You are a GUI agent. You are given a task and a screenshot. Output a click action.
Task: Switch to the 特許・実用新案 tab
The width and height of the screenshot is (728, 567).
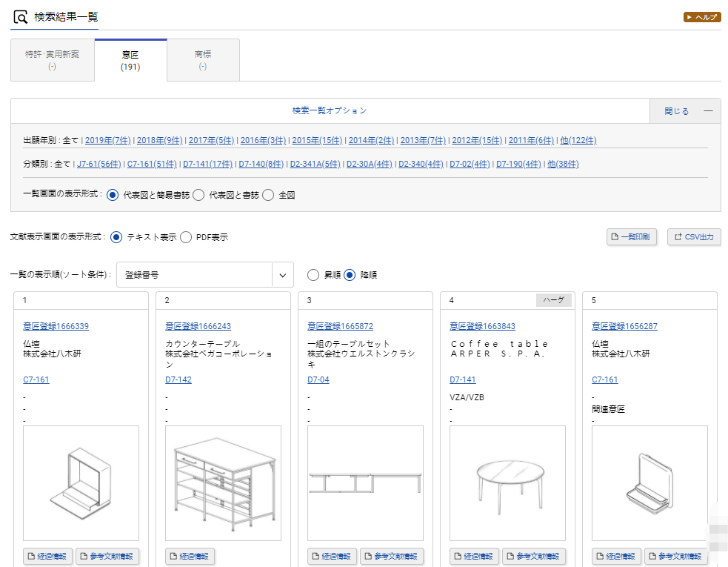(x=52, y=59)
